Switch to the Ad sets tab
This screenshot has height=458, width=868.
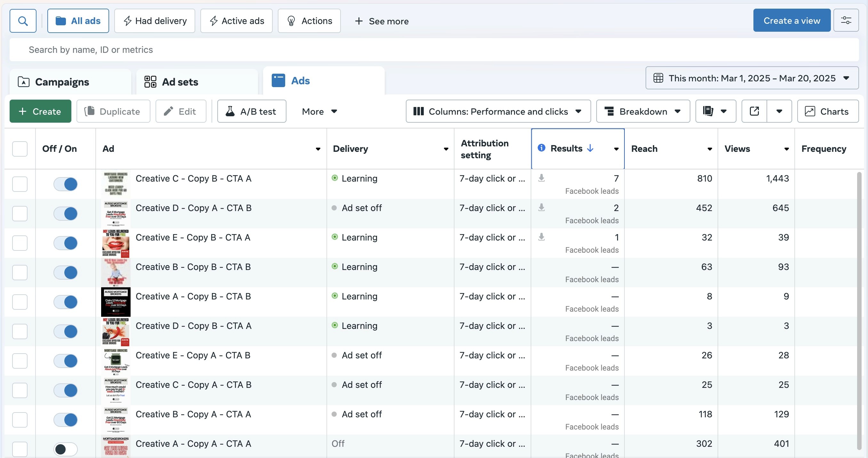(x=180, y=82)
